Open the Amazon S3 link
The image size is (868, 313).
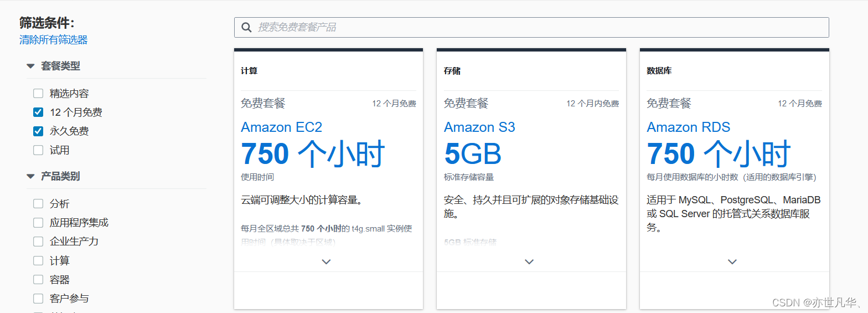coord(479,127)
